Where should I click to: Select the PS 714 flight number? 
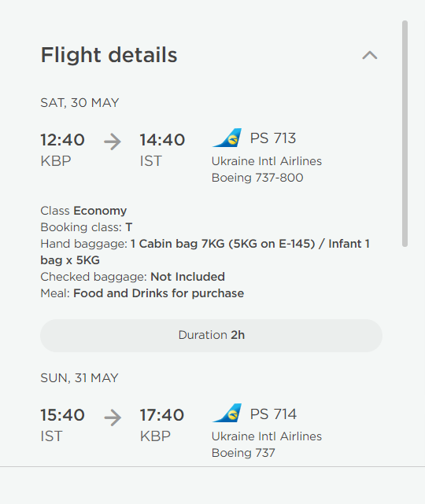tap(273, 414)
